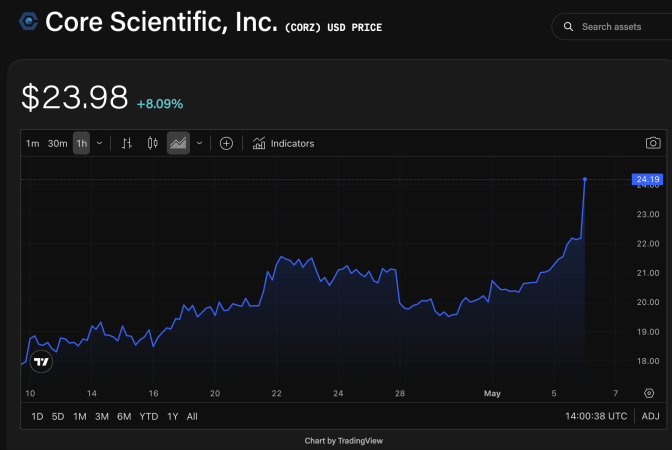Viewport: 672px width, 450px height.
Task: Select the 1m interval
Action: (x=33, y=144)
